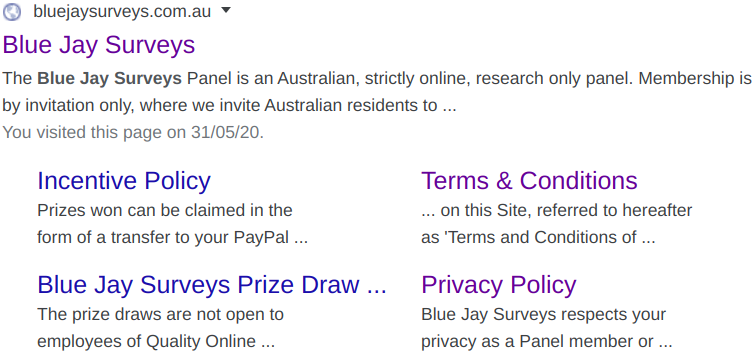Open the Privacy Policy sitelink
This screenshot has height=364, width=755.
pyautogui.click(x=498, y=285)
